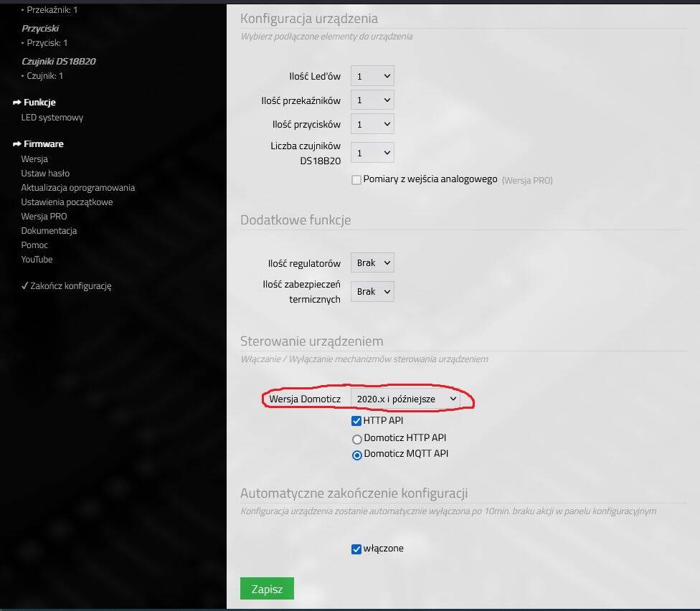The height and width of the screenshot is (611, 700).
Task: Open the Ilość przekaźników dropdown
Action: click(372, 100)
